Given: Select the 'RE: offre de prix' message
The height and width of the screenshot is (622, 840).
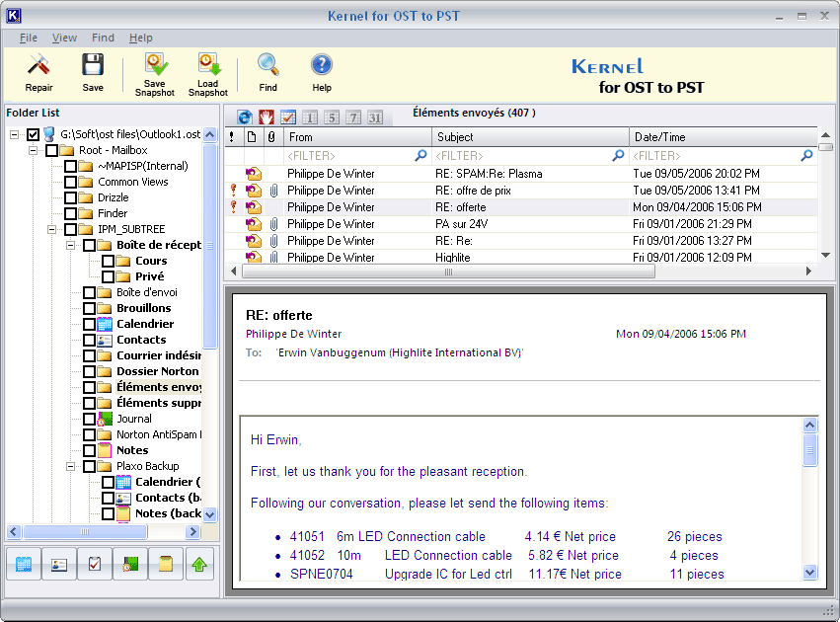Looking at the screenshot, I should [x=475, y=191].
